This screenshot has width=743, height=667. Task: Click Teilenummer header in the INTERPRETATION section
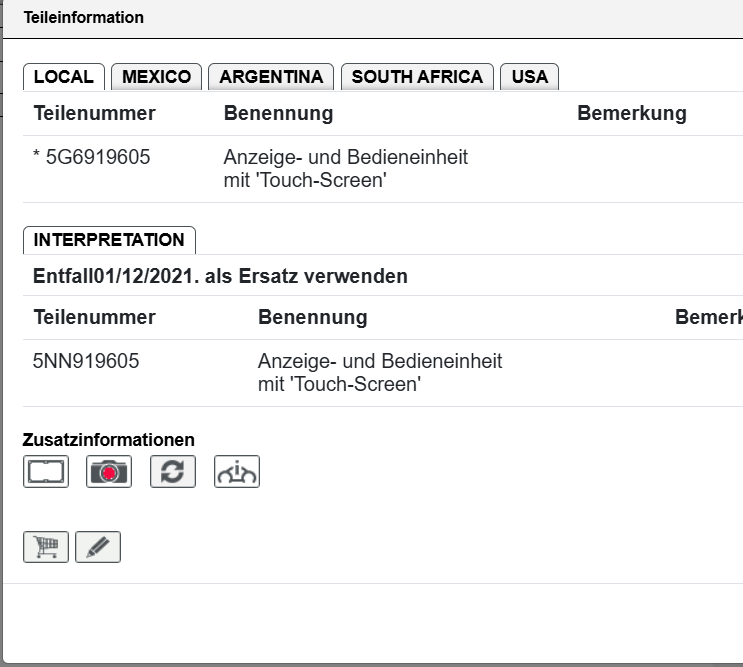[95, 317]
